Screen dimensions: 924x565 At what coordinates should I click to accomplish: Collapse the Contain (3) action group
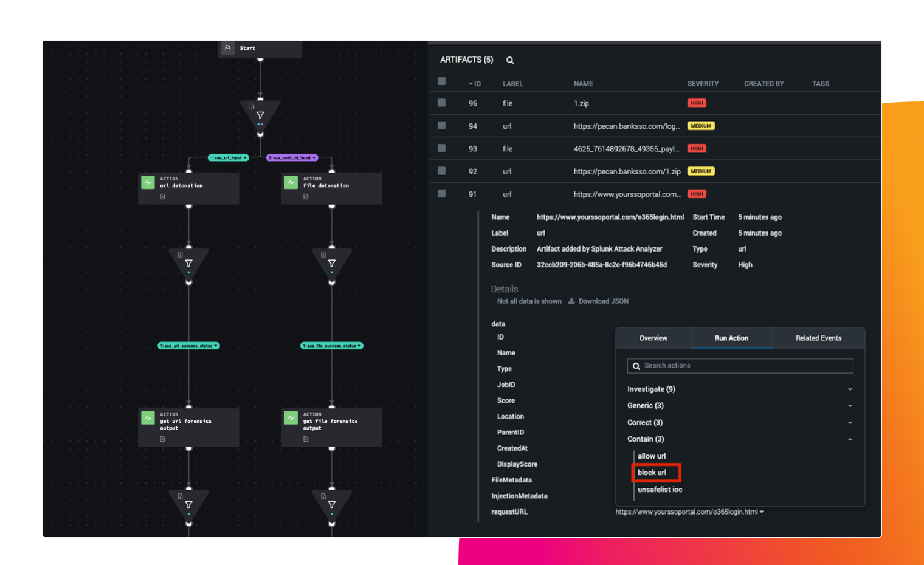850,439
